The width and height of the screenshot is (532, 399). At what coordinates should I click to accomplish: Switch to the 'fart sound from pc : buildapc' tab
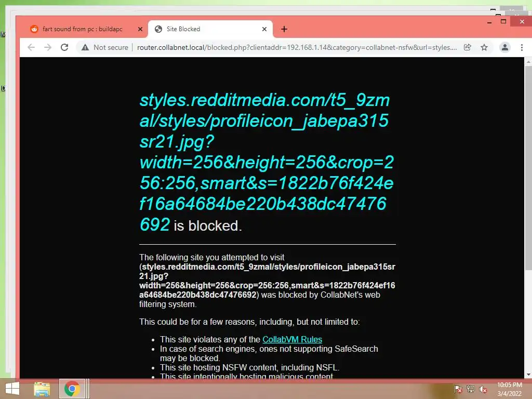pos(83,29)
